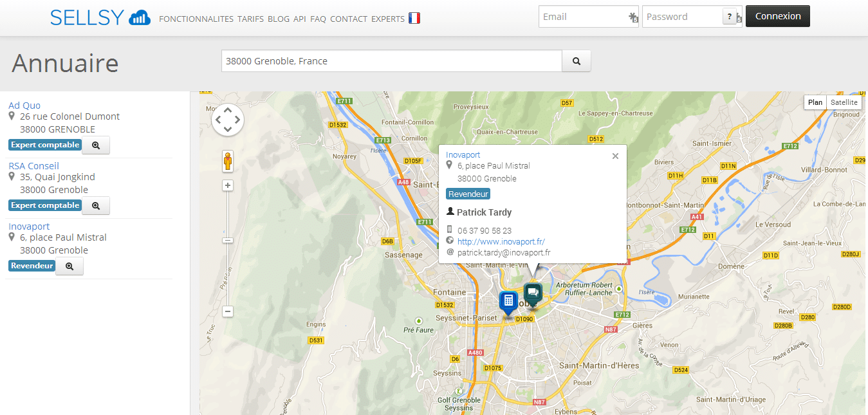This screenshot has height=415, width=868.
Task: Click the Connexion button
Action: [778, 16]
